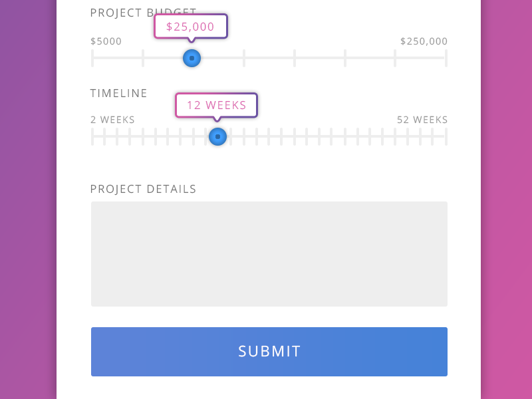Click the rightmost tick of the timeline slider

[x=446, y=136]
